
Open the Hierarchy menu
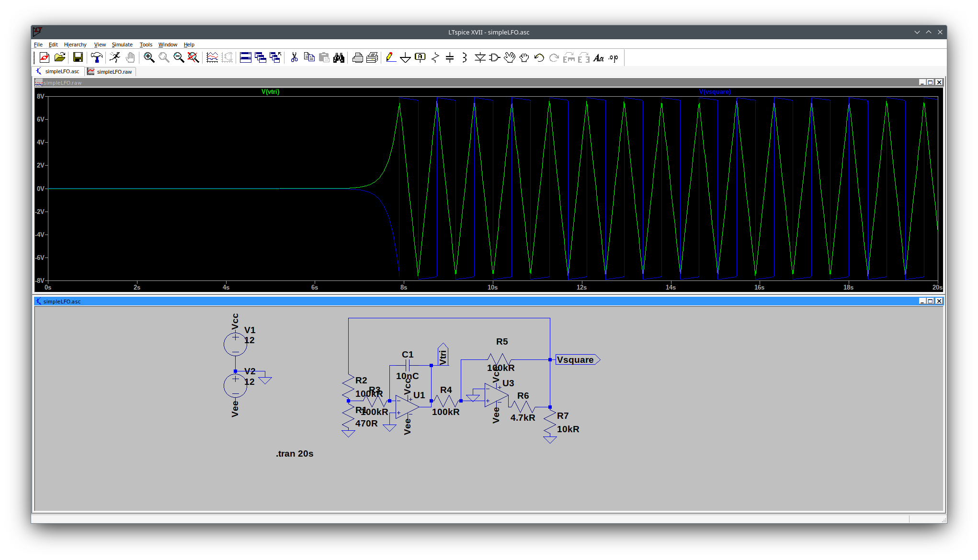[75, 45]
